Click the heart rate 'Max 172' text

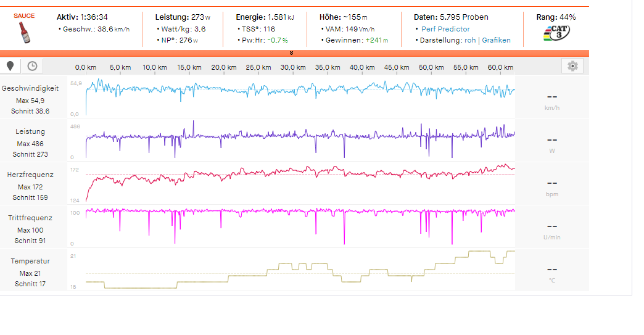tap(30, 187)
